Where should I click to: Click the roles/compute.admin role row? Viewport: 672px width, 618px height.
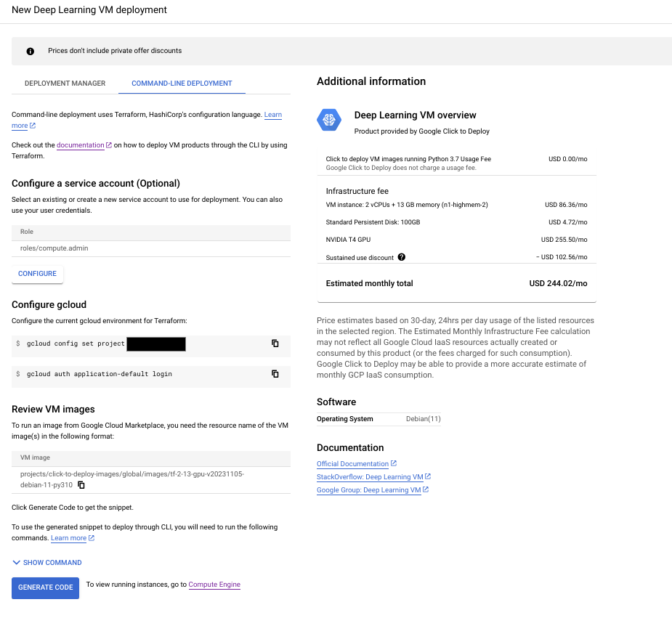coord(150,248)
